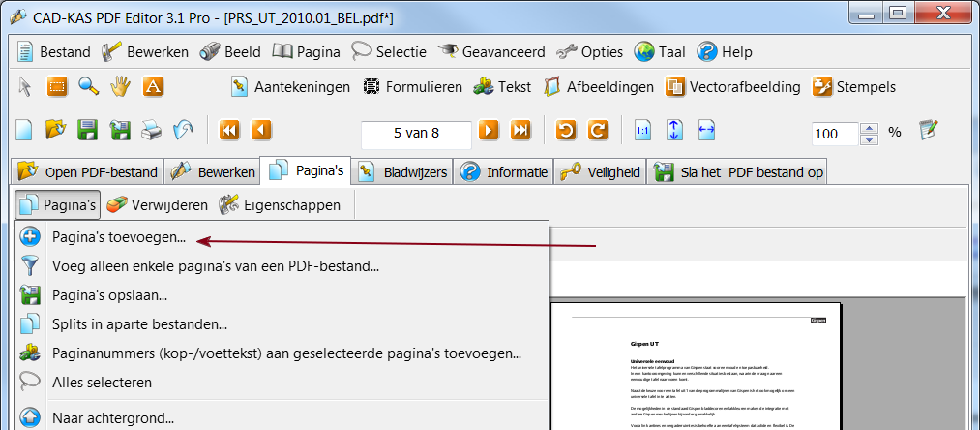Open the Aantekeningen annotations tool
Screen dimensions: 980x430
tap(290, 87)
